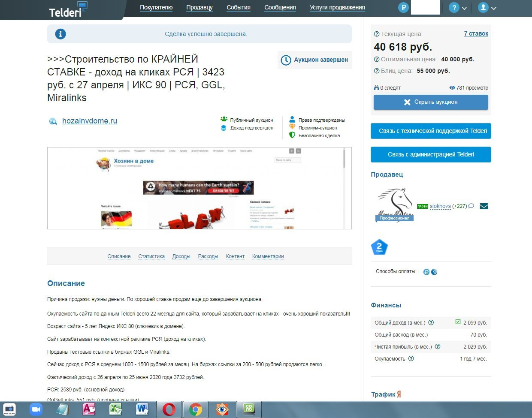This screenshot has height=418, width=532.
Task: Click help icon beside Оптимальная цена
Action: coord(377,60)
